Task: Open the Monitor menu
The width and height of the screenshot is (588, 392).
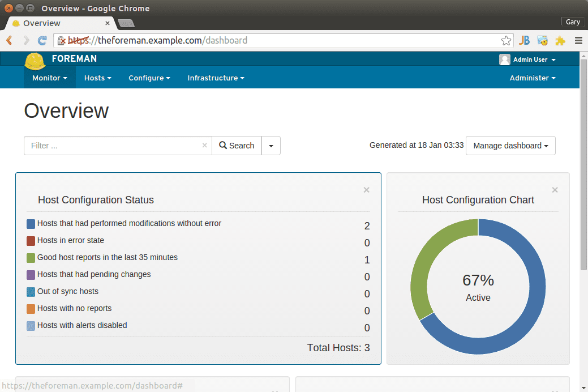Action: click(x=49, y=78)
